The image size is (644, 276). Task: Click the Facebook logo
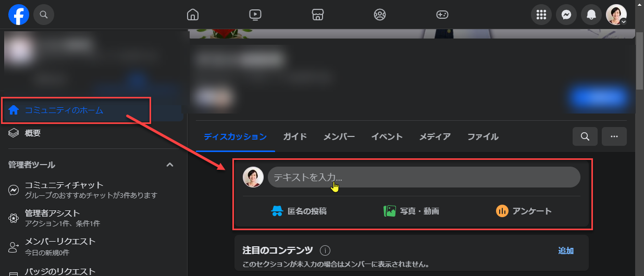point(19,15)
